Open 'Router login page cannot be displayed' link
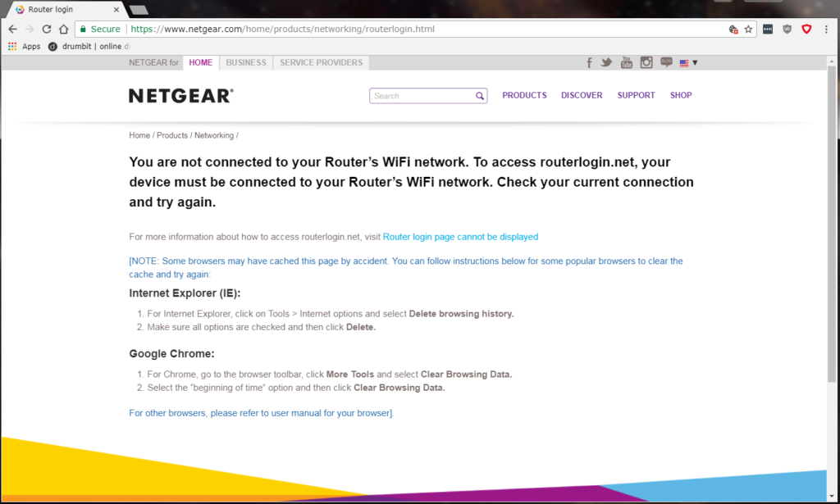Viewport: 840px width, 504px height. click(x=460, y=237)
